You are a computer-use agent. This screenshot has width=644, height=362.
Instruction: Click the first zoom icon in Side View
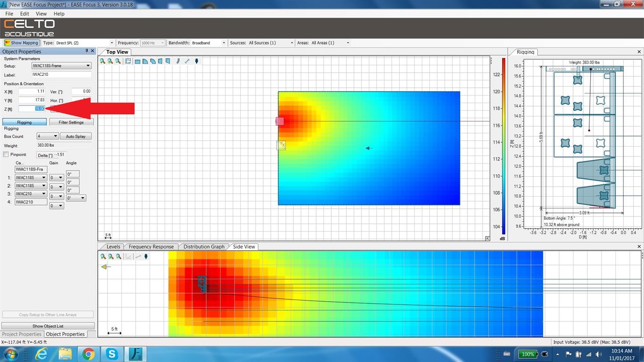coord(103,256)
